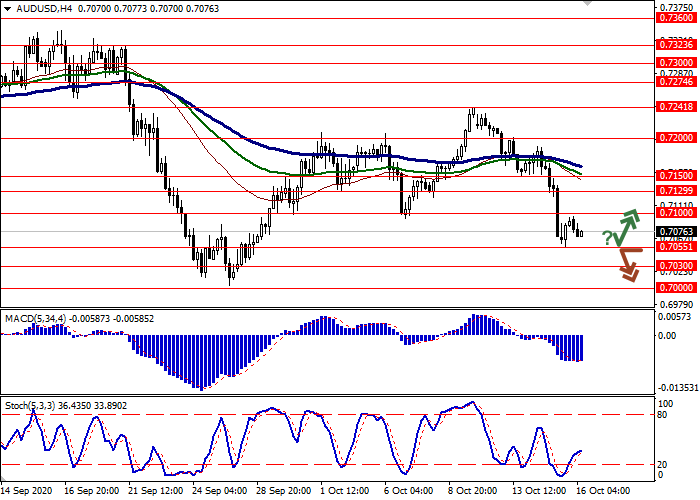Click the 21 Sep 12:00 time label
700x500 pixels.
156,491
